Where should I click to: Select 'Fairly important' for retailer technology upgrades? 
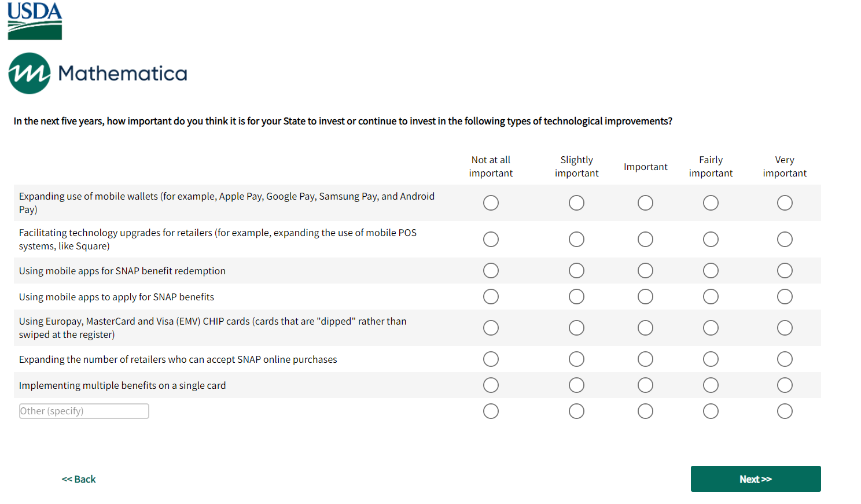pyautogui.click(x=711, y=240)
